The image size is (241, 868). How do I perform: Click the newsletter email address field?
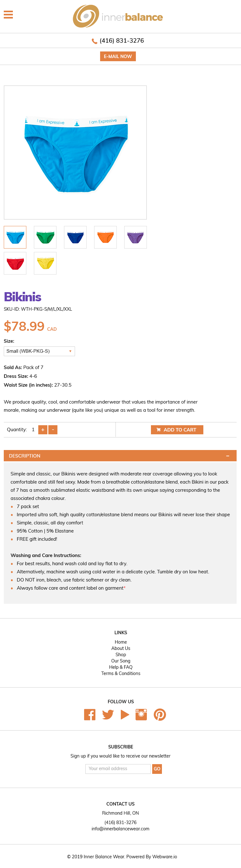pyautogui.click(x=118, y=769)
